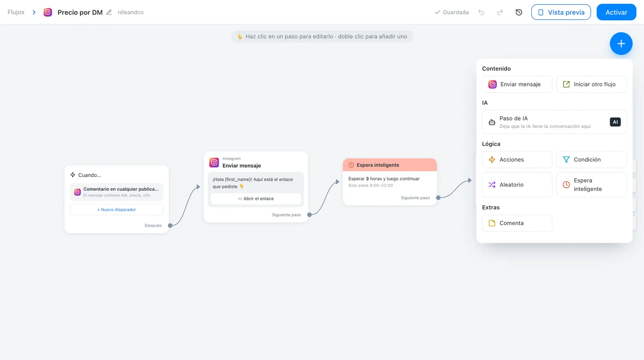The height and width of the screenshot is (360, 644).
Task: Click the Después connector dot on trigger node
Action: [x=170, y=226]
